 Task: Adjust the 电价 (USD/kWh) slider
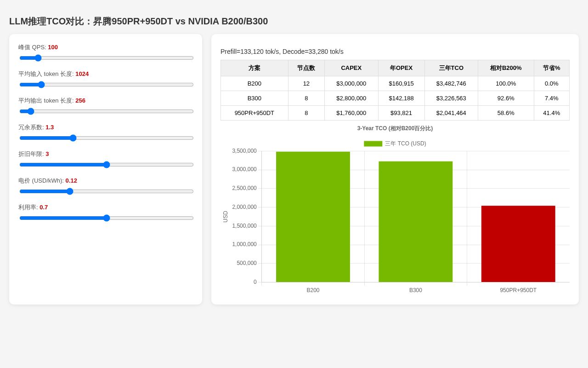point(107,191)
